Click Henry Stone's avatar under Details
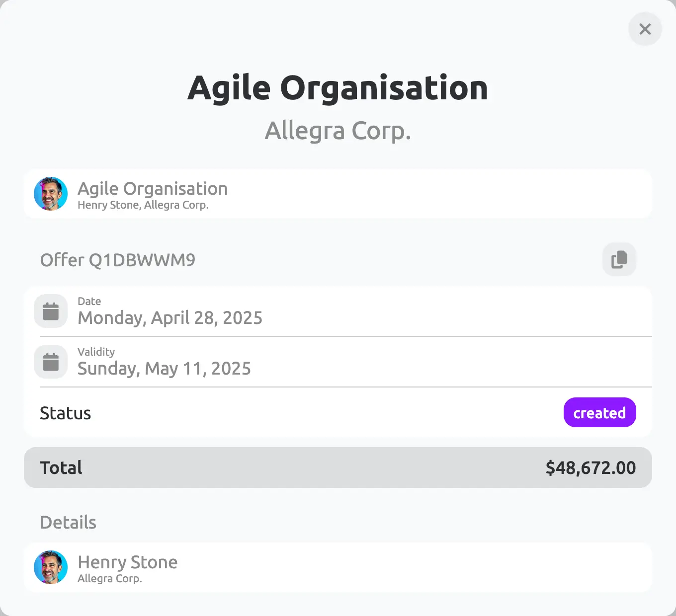Viewport: 676px width, 616px height. pyautogui.click(x=51, y=567)
